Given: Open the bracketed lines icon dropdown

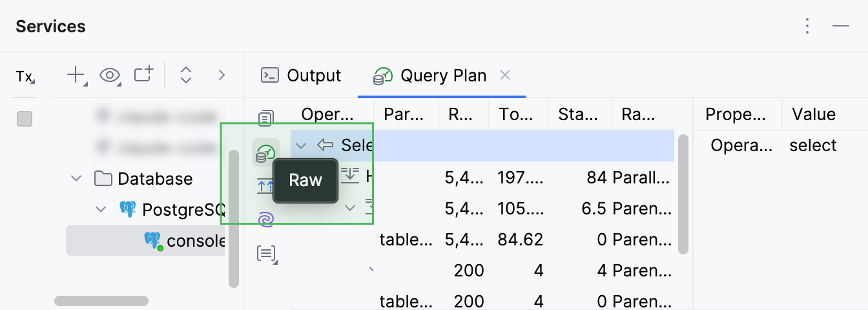Looking at the screenshot, I should click(267, 254).
